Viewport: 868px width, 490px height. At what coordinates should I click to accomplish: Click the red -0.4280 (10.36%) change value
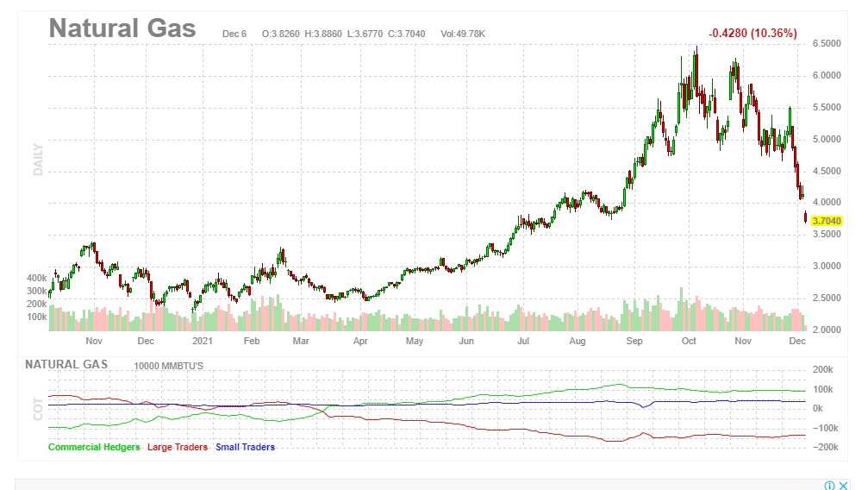[x=752, y=33]
